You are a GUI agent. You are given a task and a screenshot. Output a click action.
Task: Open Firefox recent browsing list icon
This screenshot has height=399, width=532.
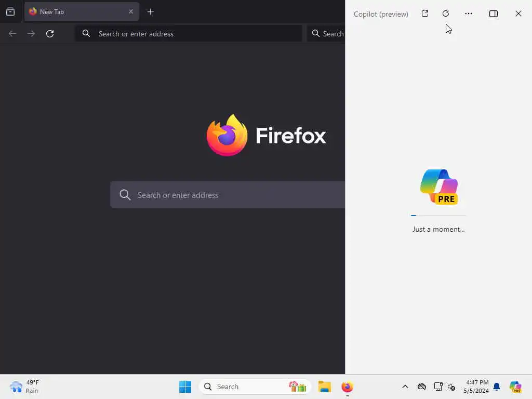pos(10,12)
